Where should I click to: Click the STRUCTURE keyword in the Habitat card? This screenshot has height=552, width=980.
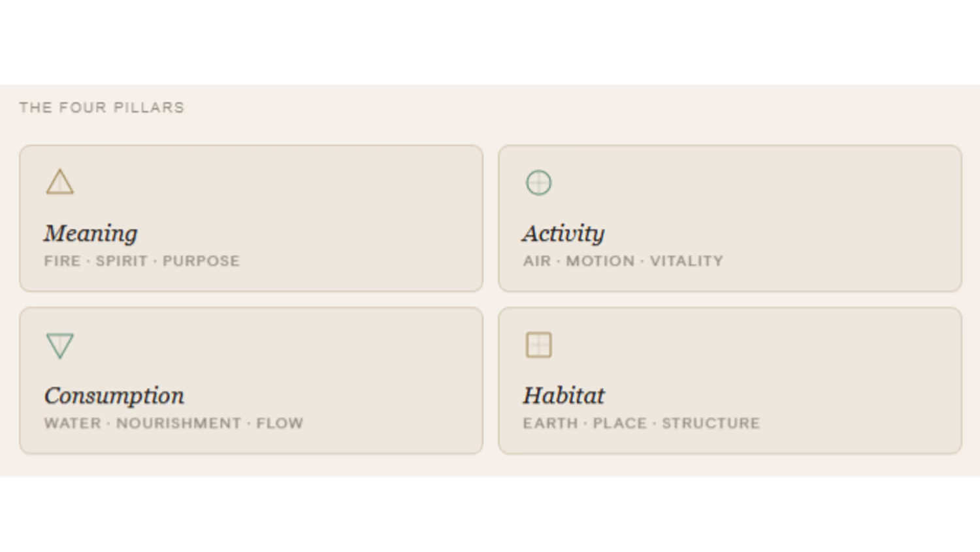(711, 423)
